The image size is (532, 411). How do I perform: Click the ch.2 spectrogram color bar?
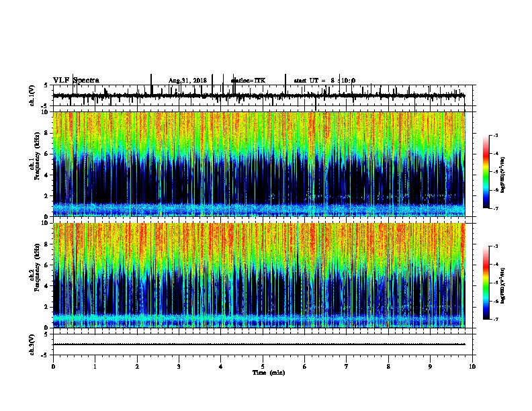coord(486,283)
